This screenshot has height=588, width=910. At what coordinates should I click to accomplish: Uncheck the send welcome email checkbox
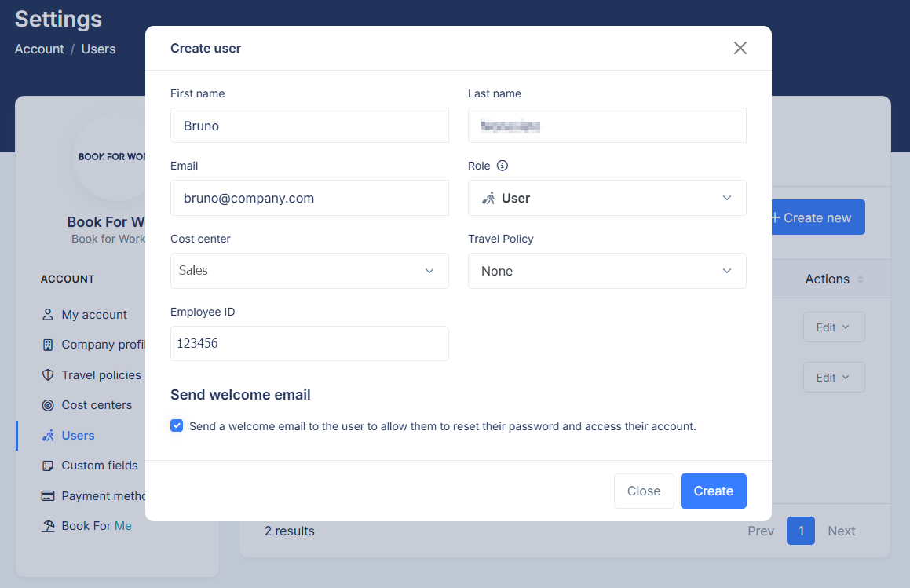pyautogui.click(x=177, y=426)
